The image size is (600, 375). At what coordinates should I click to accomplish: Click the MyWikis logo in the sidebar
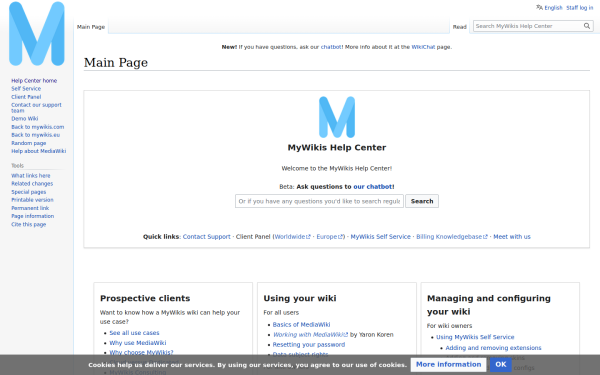pos(37,34)
